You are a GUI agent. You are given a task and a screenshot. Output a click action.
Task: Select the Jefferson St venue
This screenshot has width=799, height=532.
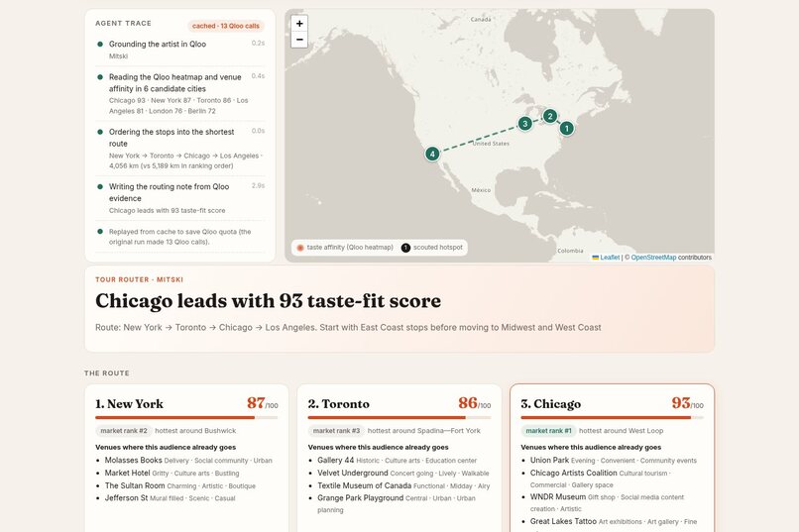tap(126, 498)
